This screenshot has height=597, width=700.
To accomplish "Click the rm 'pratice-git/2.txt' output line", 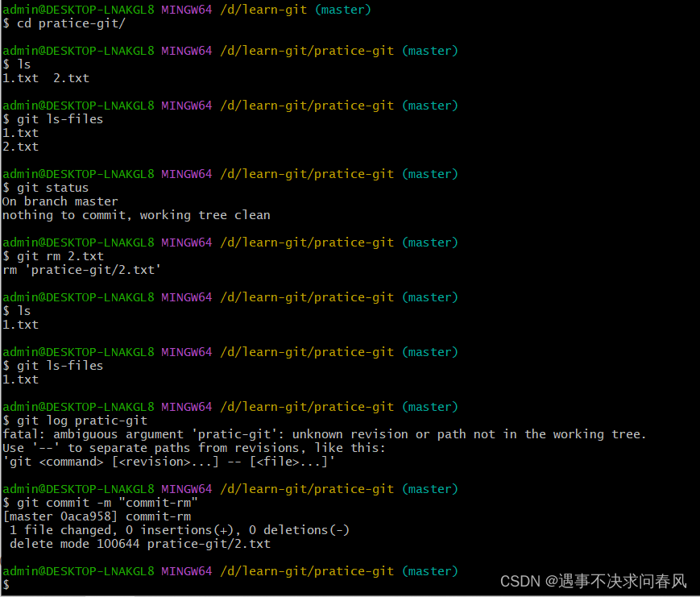I will click(x=81, y=270).
